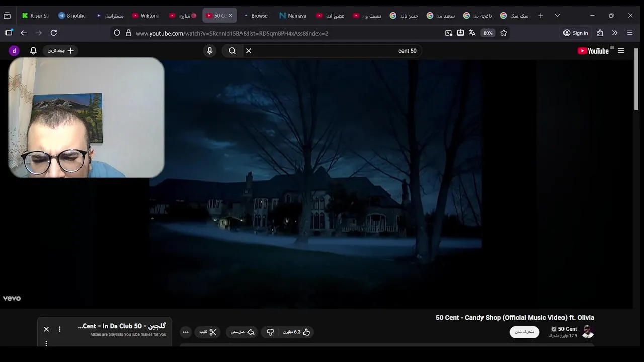Share the video using the arrow button
Viewport: 644px width, 362px height.
(243, 332)
